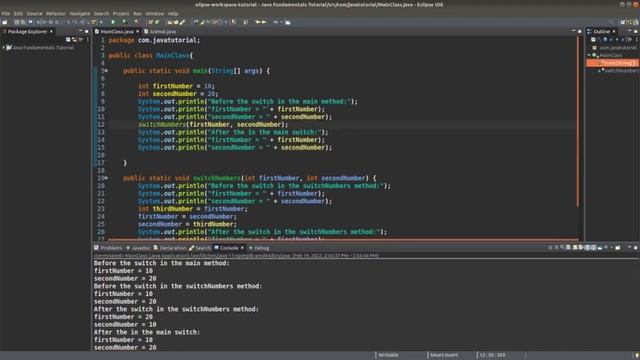This screenshot has height=360, width=640.
Task: Close the Console tab
Action: 242,248
